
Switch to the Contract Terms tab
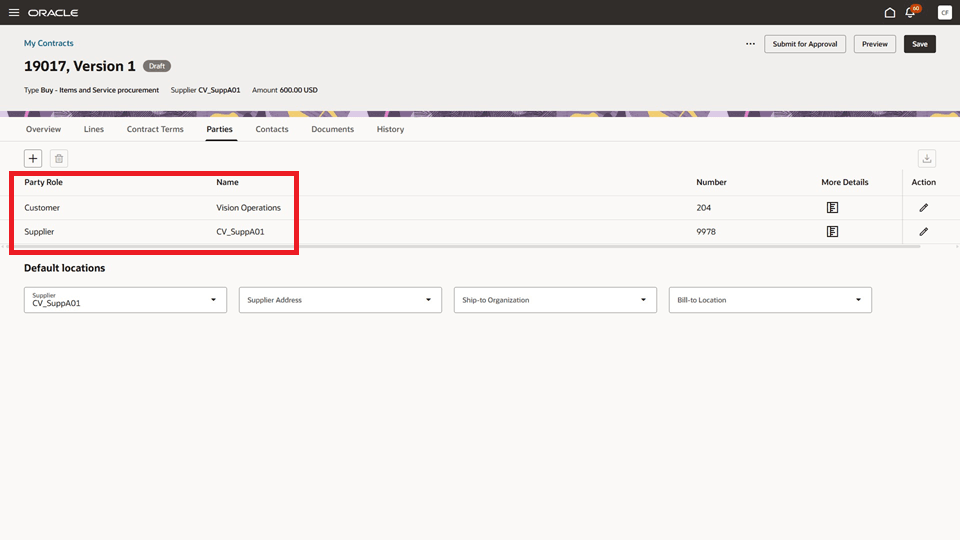(x=155, y=129)
